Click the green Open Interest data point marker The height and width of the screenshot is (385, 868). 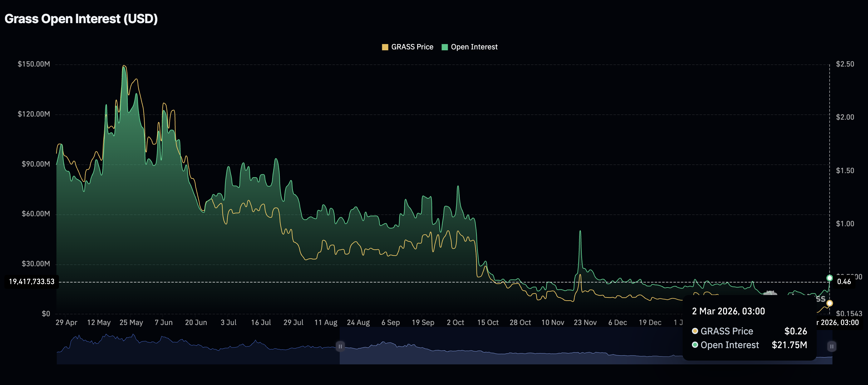[x=829, y=278]
